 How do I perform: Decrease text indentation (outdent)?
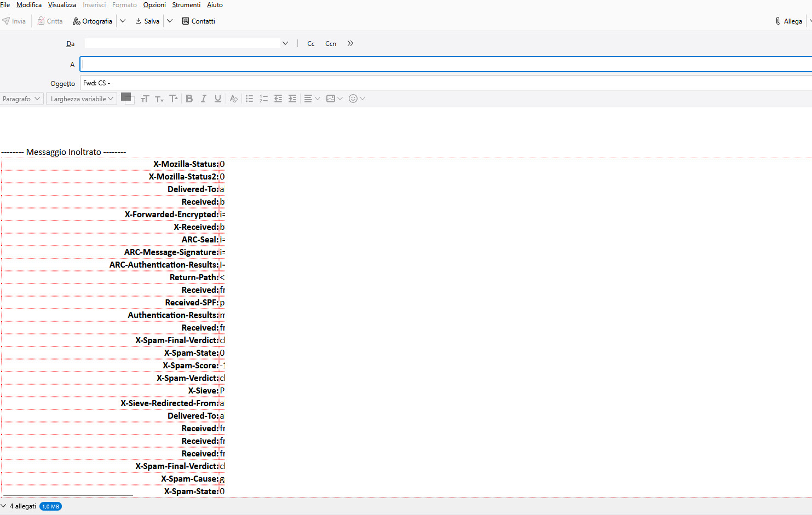[278, 99]
